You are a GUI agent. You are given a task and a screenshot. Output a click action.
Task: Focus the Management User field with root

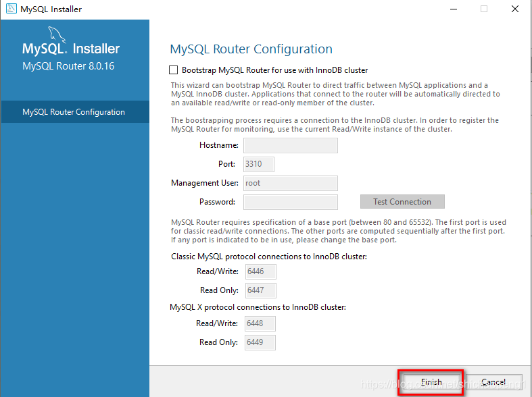291,183
